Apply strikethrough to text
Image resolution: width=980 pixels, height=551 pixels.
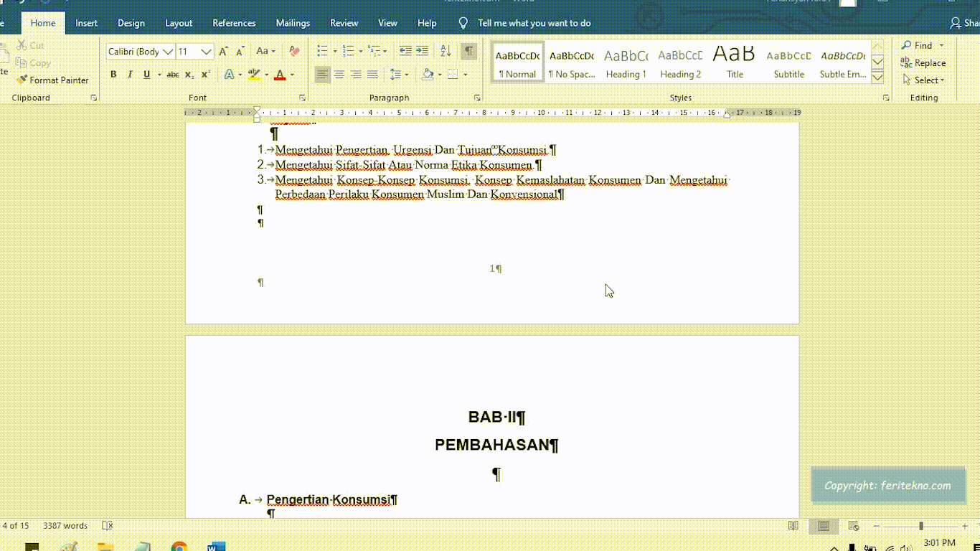(x=173, y=75)
